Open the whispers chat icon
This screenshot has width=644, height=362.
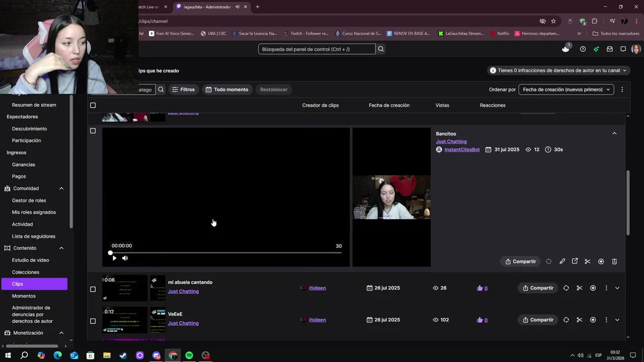[x=623, y=49]
